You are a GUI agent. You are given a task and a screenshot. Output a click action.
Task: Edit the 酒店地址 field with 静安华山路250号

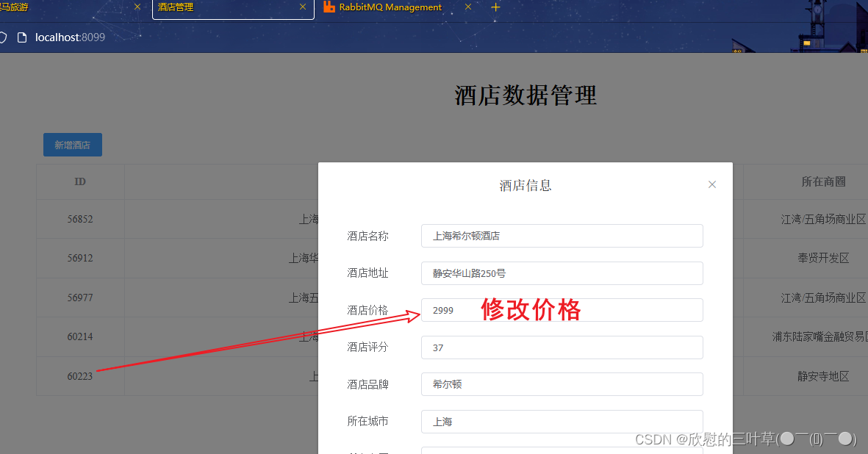562,273
